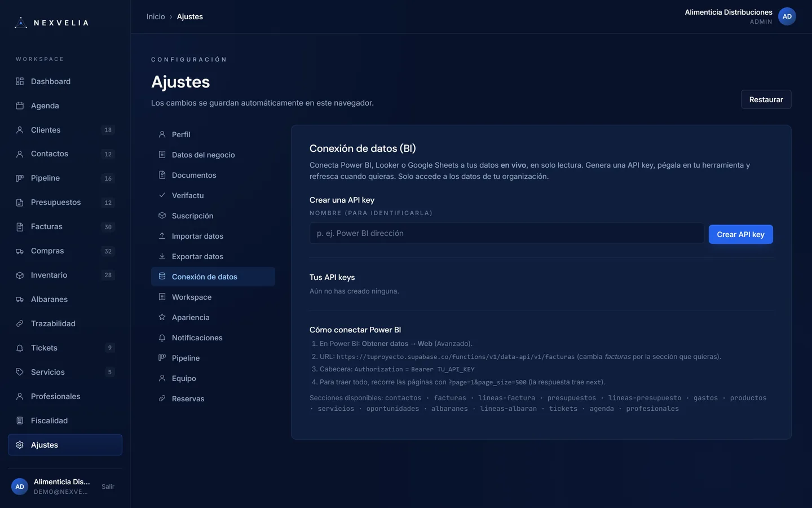Open the AD user avatar top right
Viewport: 812px width, 508px height.
pyautogui.click(x=787, y=16)
